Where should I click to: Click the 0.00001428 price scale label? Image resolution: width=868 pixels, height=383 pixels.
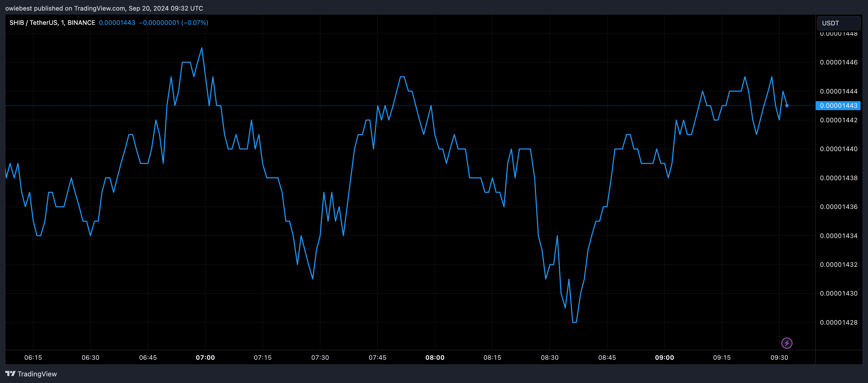(838, 322)
